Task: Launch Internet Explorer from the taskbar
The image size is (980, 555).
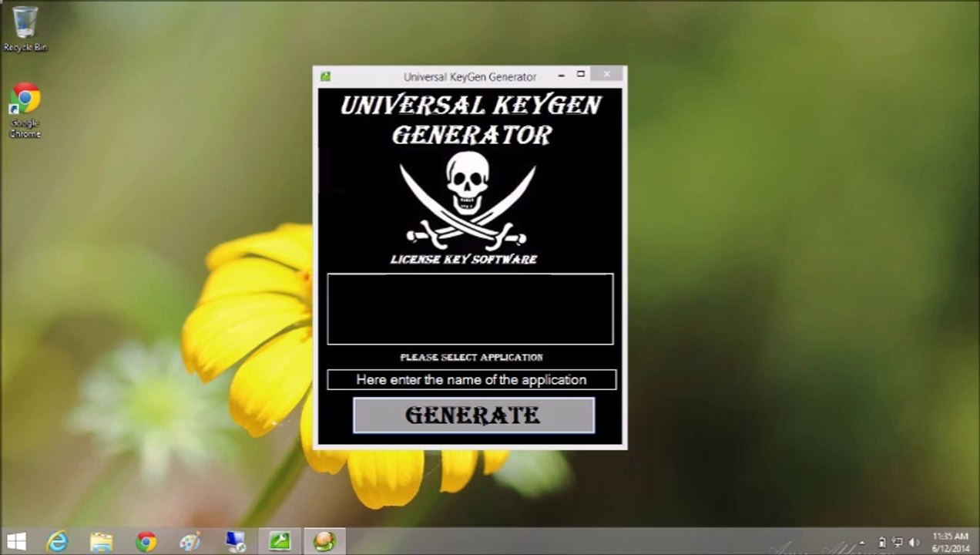Action: [58, 542]
